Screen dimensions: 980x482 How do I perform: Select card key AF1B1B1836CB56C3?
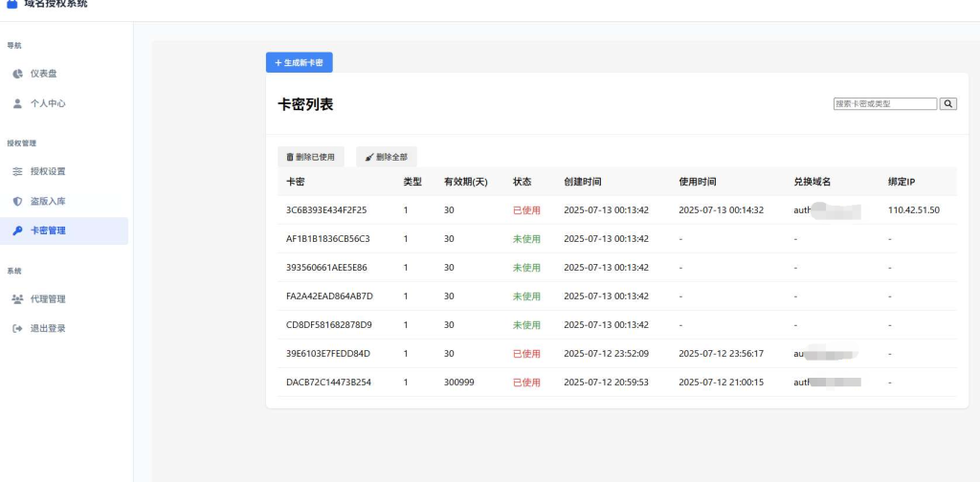[x=328, y=239]
